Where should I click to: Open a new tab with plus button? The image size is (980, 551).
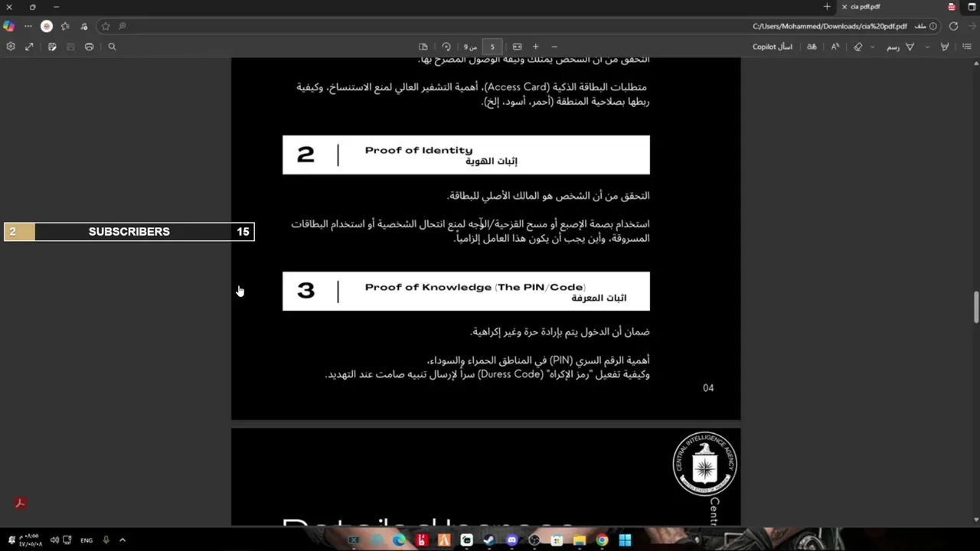[x=827, y=7]
